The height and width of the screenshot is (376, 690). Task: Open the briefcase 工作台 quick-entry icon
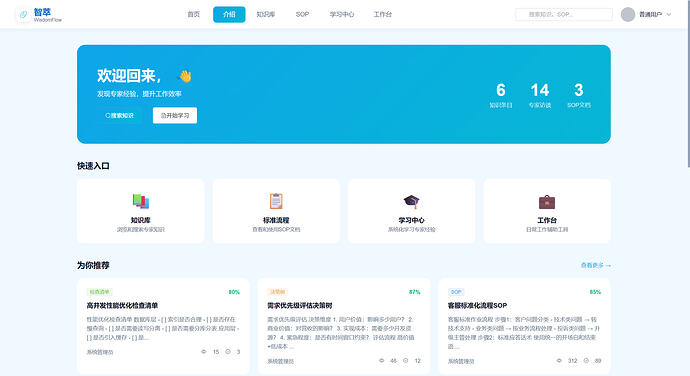pos(547,202)
